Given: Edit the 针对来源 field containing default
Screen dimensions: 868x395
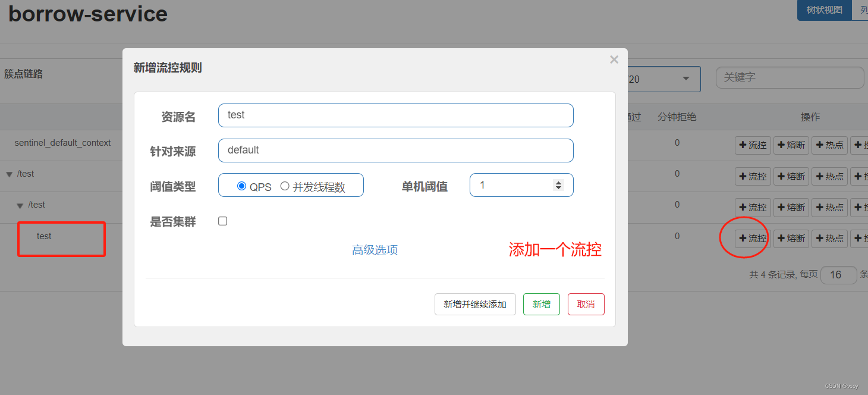Looking at the screenshot, I should 395,151.
